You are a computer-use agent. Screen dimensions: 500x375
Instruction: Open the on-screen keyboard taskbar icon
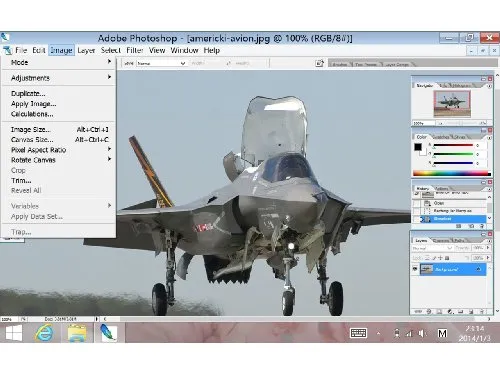[x=358, y=333]
